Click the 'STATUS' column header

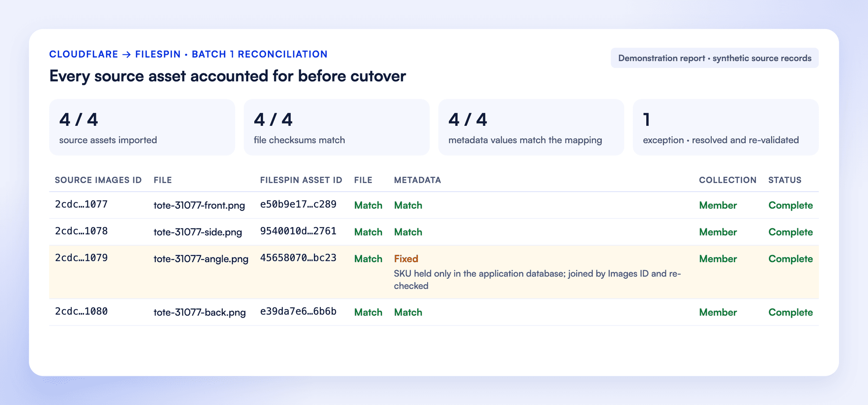pyautogui.click(x=785, y=180)
